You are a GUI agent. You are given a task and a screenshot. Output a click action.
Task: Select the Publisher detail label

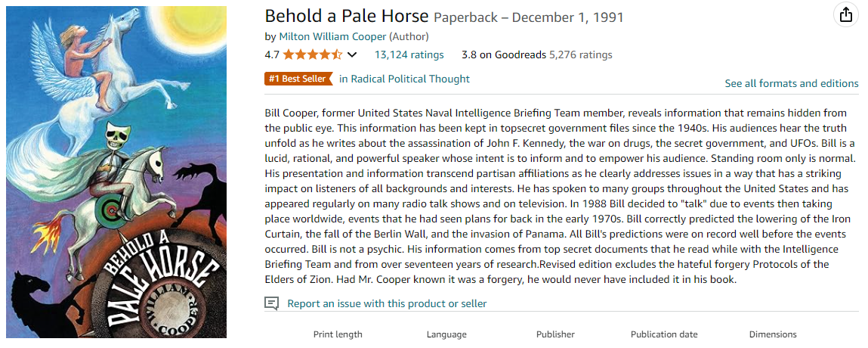pos(555,334)
